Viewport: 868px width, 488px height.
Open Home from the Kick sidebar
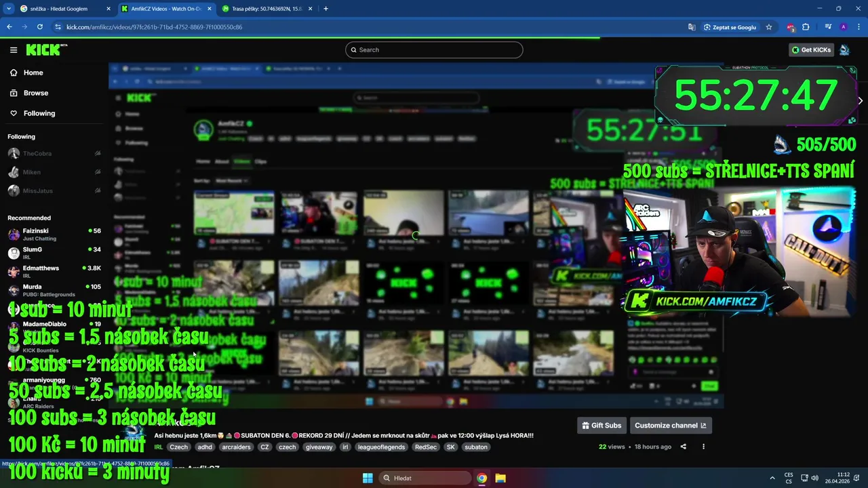tap(33, 73)
